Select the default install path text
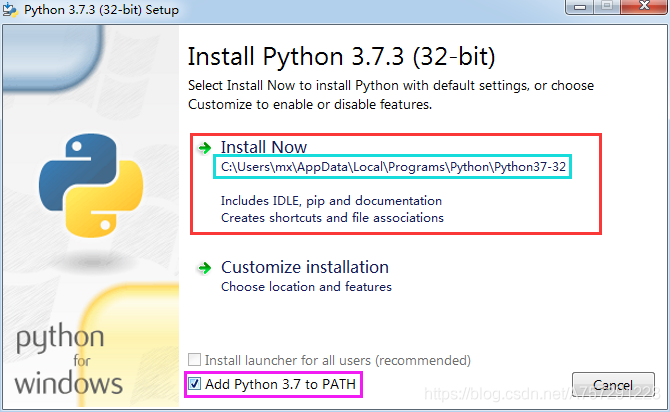670x412 pixels. (393, 167)
